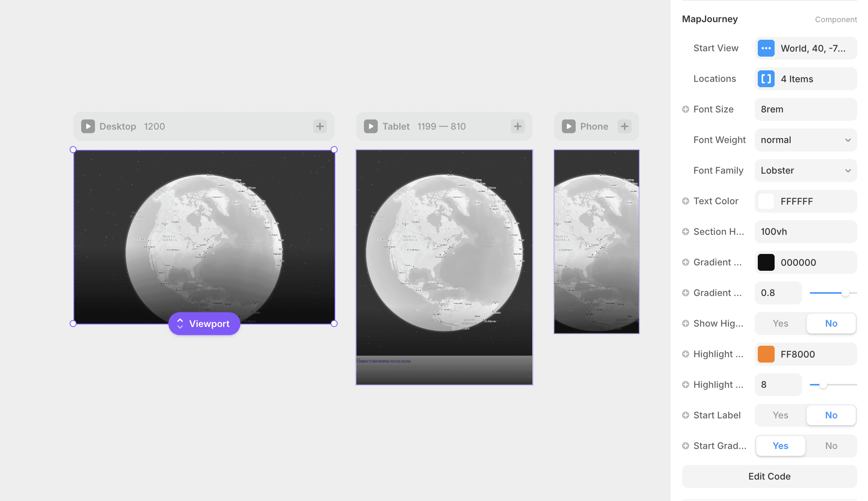Add breakpoint with Desktop plus icon

click(320, 127)
